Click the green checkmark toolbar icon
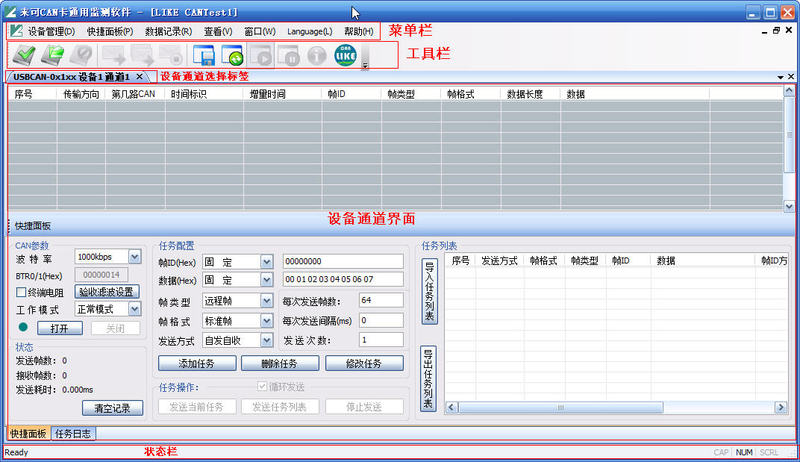The width and height of the screenshot is (800, 462). click(24, 55)
